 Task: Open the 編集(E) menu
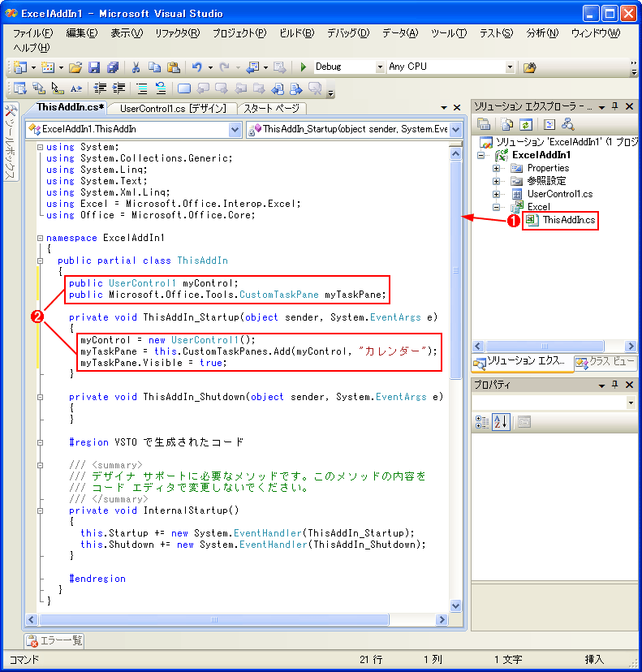click(81, 33)
